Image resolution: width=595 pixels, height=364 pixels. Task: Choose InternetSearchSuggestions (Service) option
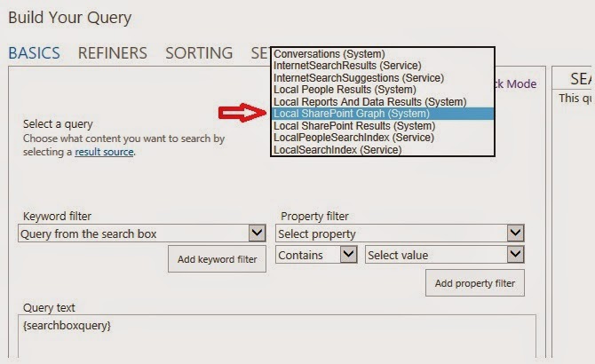point(383,78)
